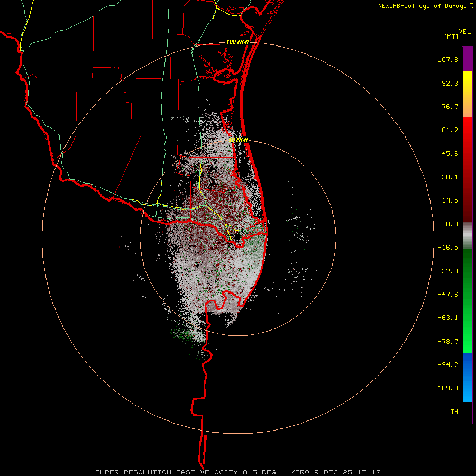476x476 pixels.
Task: Click the 107.8 legend value
Action: [x=448, y=59]
